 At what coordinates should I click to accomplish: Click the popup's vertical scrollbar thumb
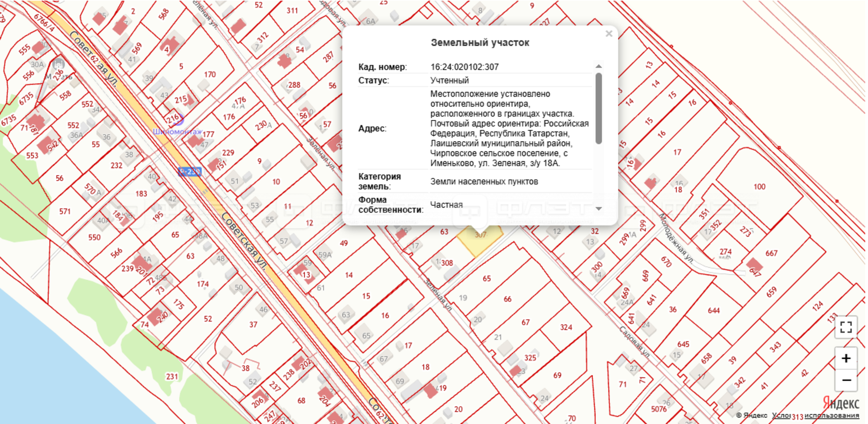click(598, 109)
